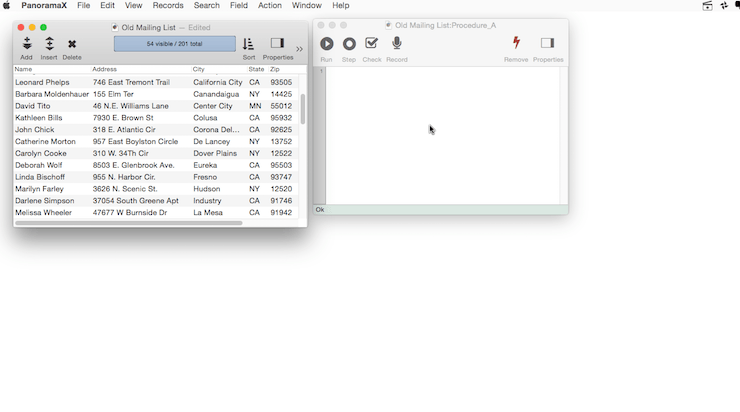
Task: Open the Window menu
Action: pos(307,6)
